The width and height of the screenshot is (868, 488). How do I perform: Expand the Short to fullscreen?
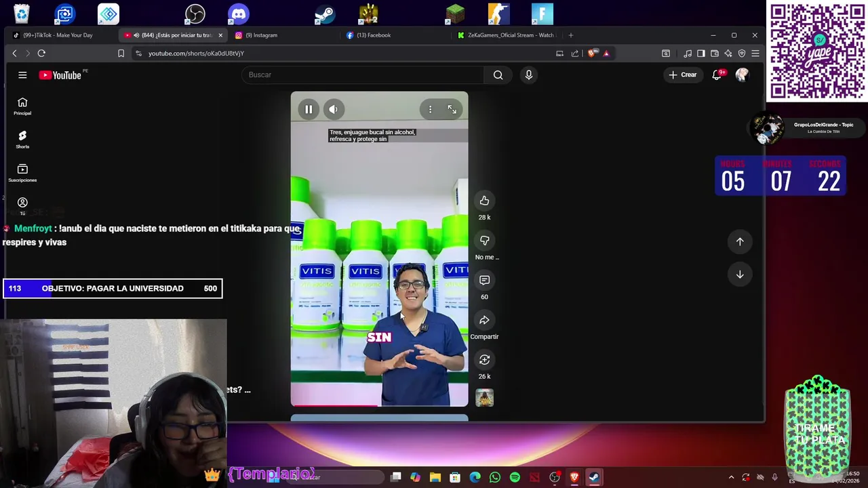(x=452, y=109)
